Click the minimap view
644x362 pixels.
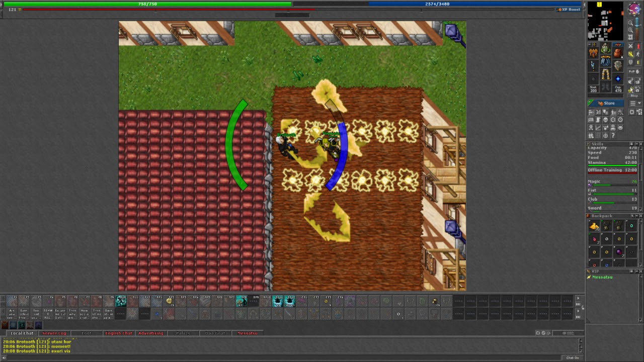606,21
